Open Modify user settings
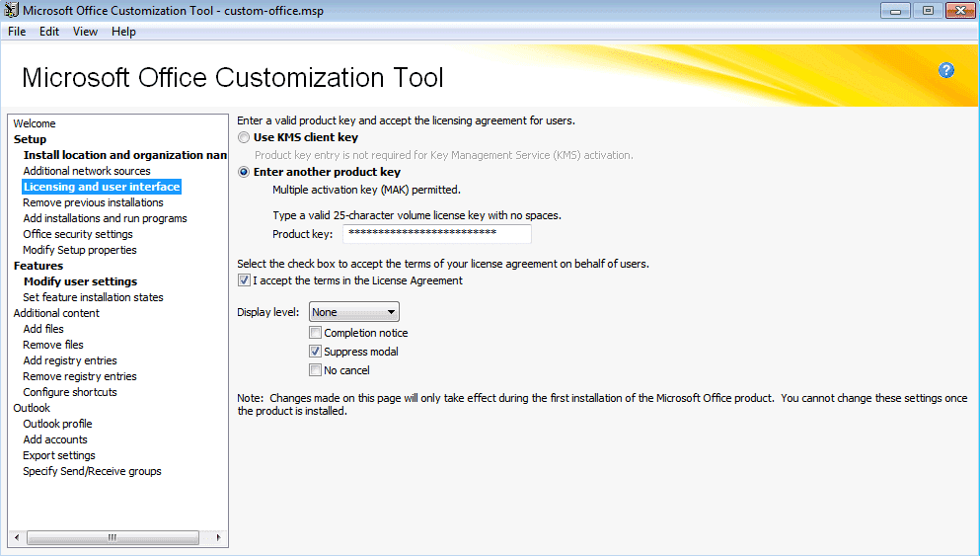The height and width of the screenshot is (556, 980). 81,281
